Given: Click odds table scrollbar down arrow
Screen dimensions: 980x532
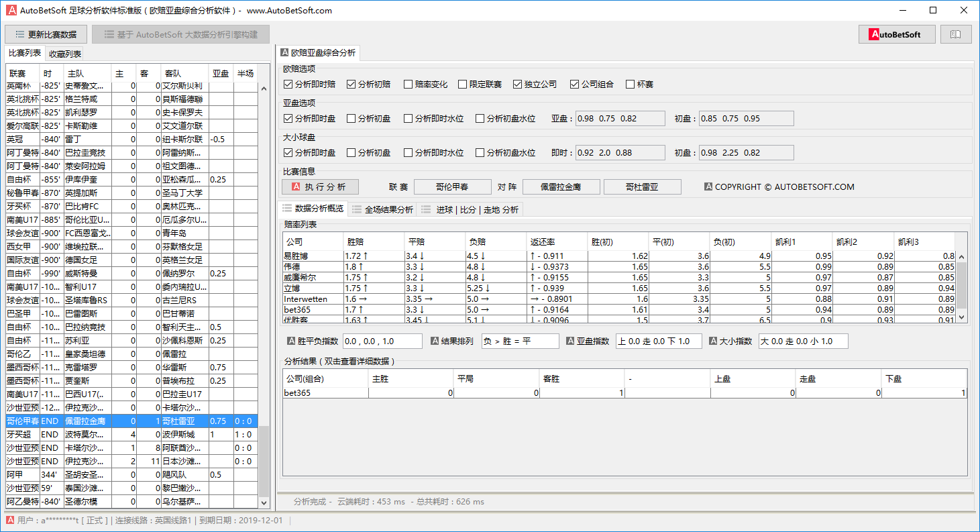Looking at the screenshot, I should (x=961, y=317).
